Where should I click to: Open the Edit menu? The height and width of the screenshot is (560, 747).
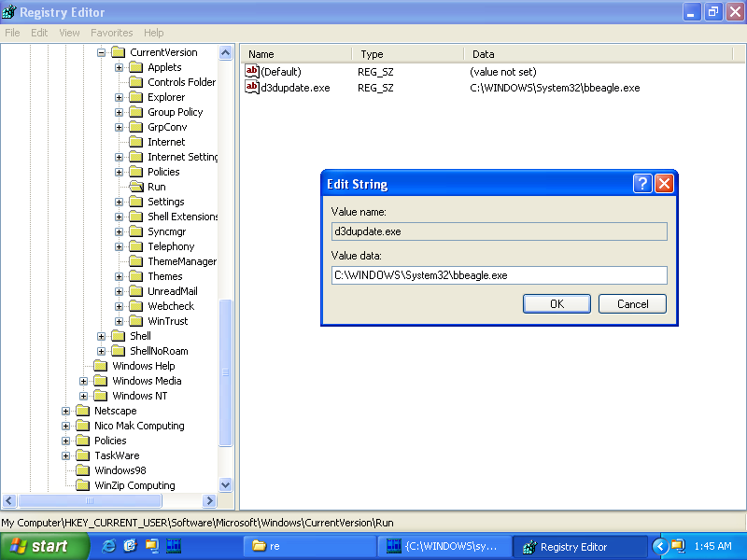pos(39,33)
